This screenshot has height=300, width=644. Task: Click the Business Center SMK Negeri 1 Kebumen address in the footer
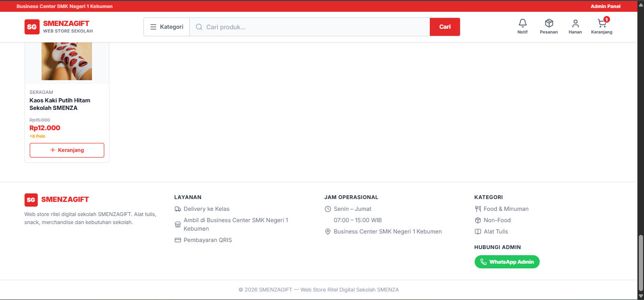tap(388, 232)
